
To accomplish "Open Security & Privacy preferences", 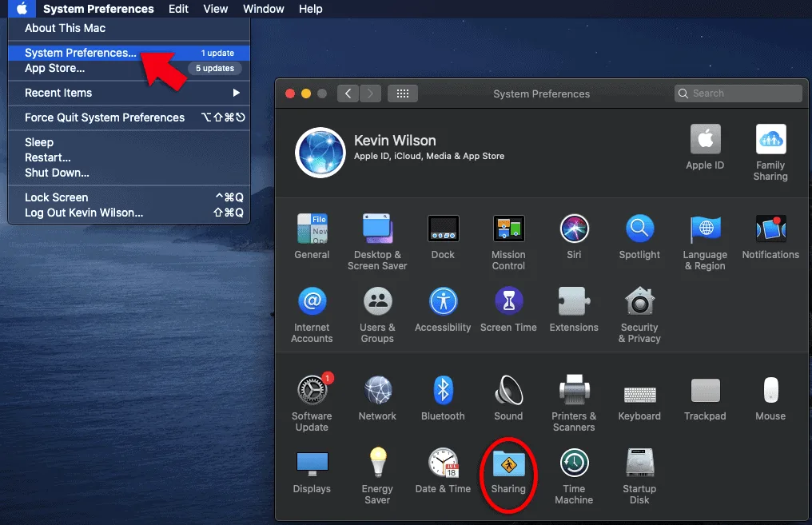I will pos(639,315).
